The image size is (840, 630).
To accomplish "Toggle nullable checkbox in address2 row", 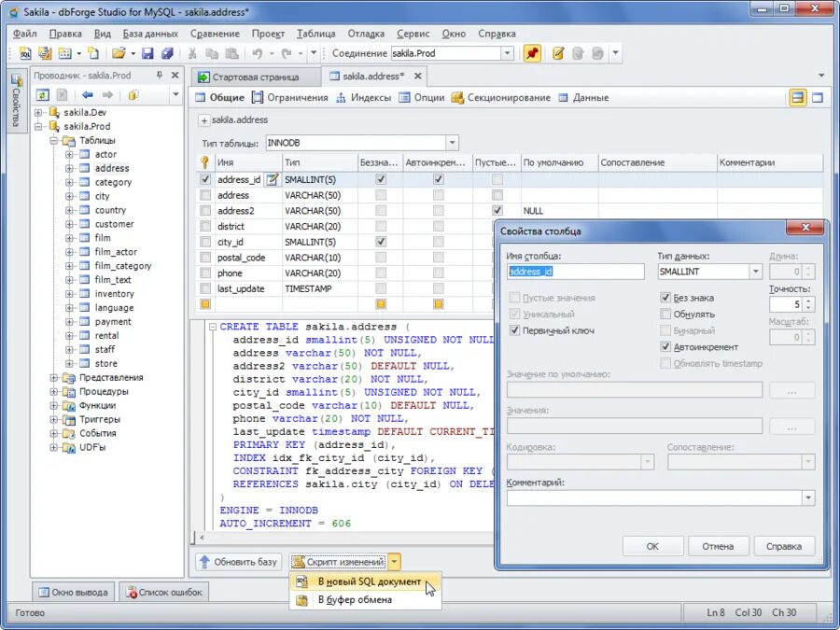I will point(497,211).
